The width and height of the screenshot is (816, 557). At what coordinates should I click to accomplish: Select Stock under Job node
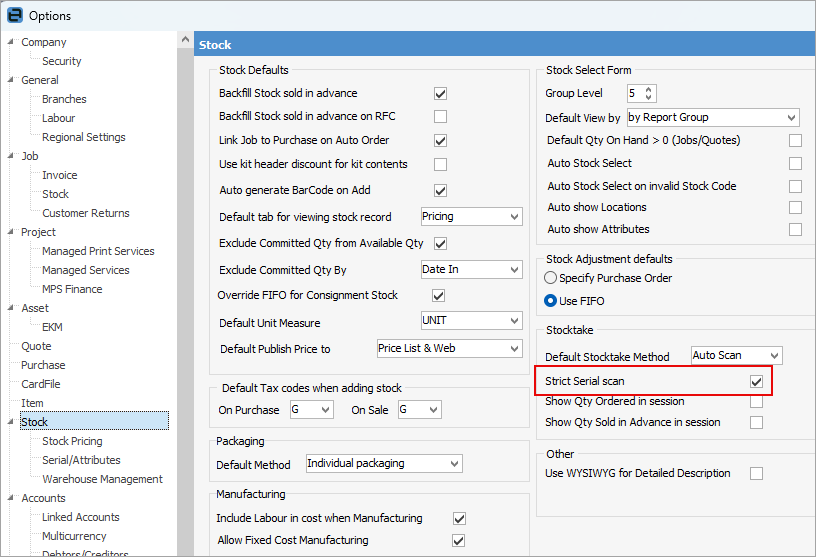coord(55,194)
